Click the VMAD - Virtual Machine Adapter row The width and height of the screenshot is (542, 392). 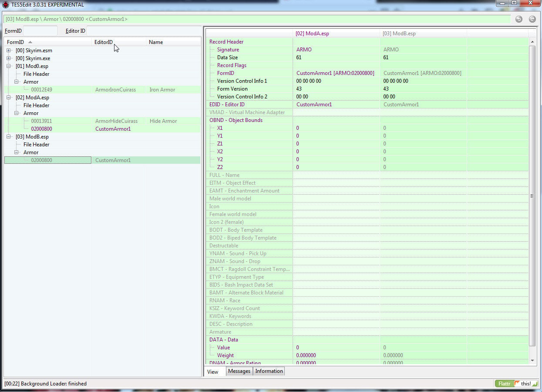(367, 112)
